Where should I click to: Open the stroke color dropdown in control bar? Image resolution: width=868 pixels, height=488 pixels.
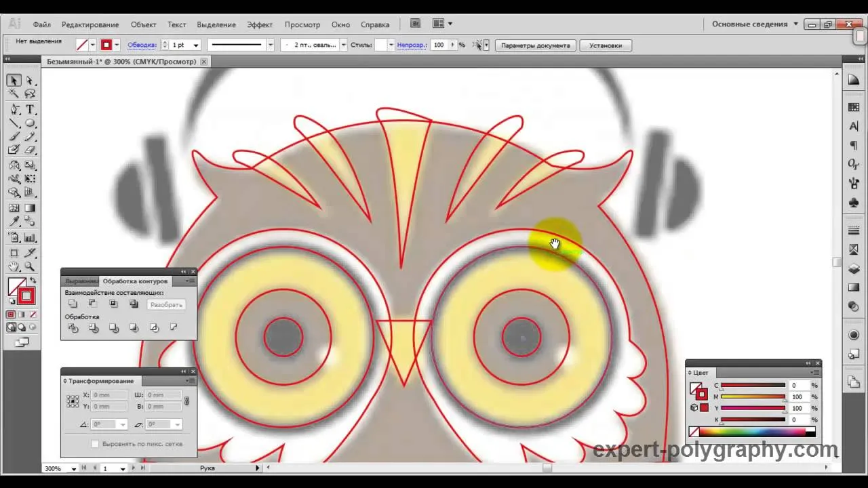[117, 45]
